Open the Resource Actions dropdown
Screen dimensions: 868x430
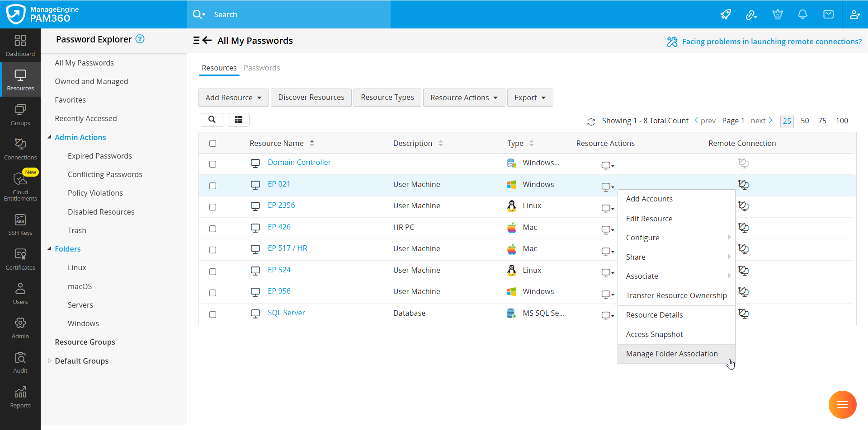pos(463,97)
